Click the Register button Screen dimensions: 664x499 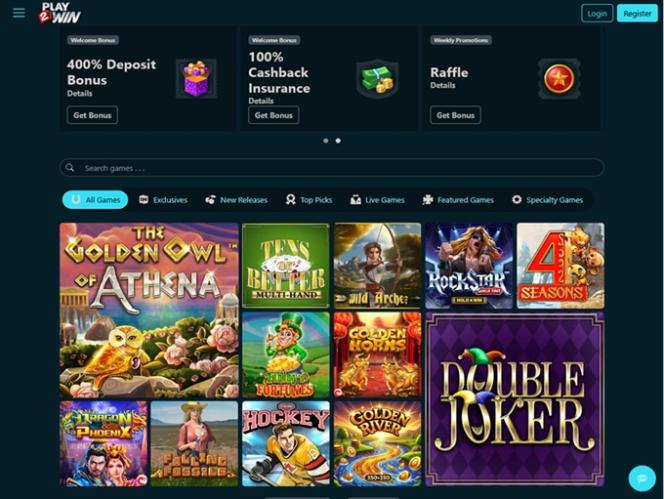pos(637,14)
